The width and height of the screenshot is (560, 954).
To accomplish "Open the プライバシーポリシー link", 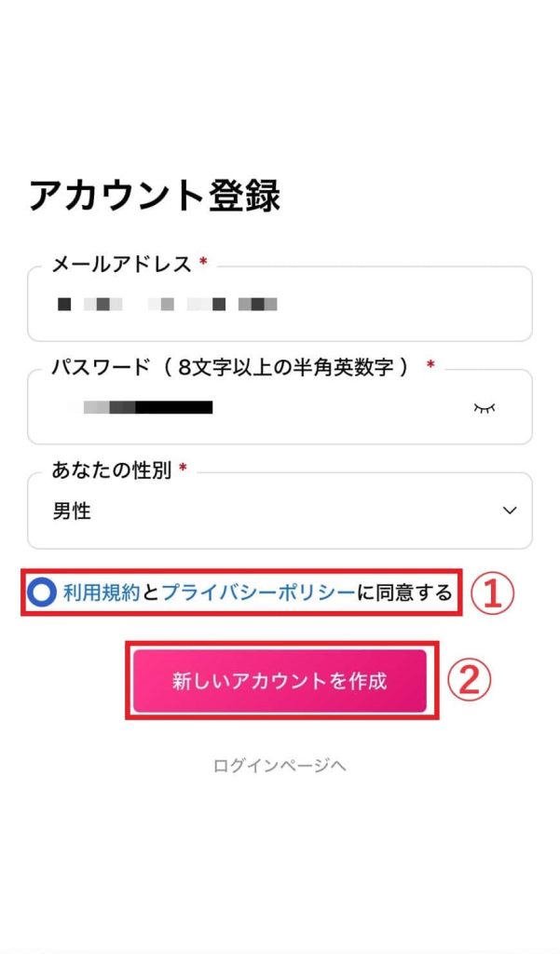I will (258, 593).
